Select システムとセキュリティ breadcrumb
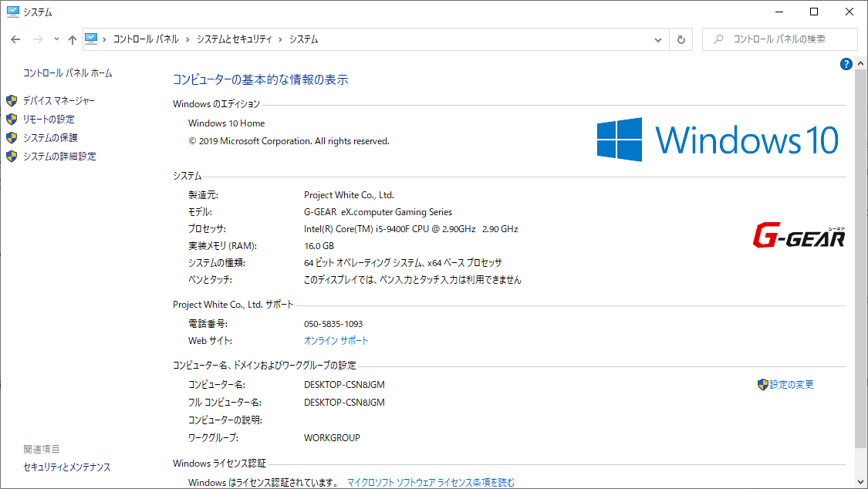868x489 pixels. (234, 39)
